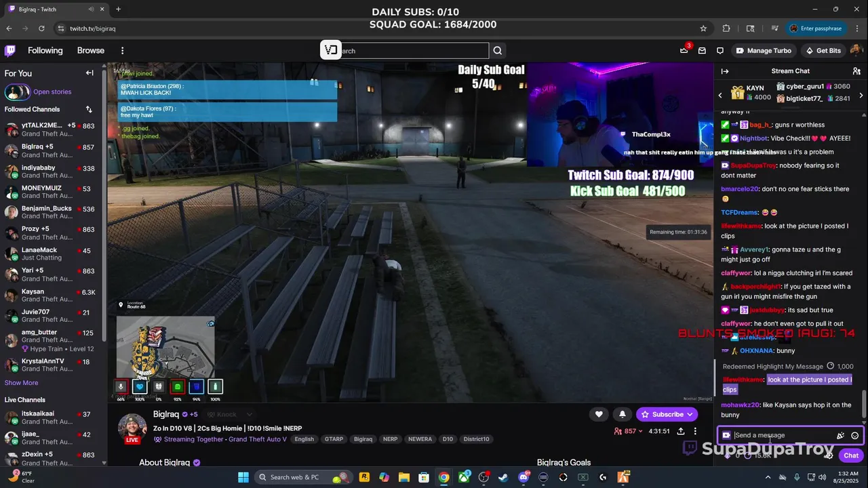Image resolution: width=868 pixels, height=488 pixels.
Task: Open Discord from the taskbar
Action: tap(524, 477)
